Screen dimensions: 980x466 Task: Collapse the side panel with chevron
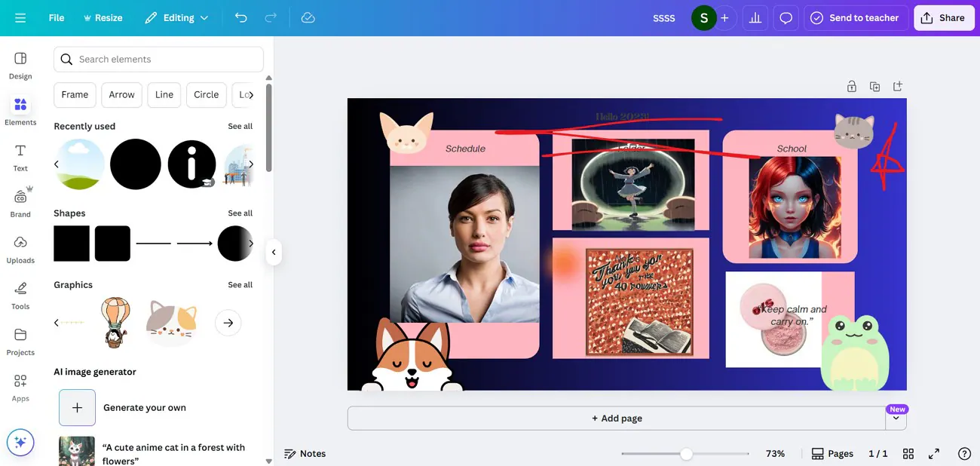274,253
